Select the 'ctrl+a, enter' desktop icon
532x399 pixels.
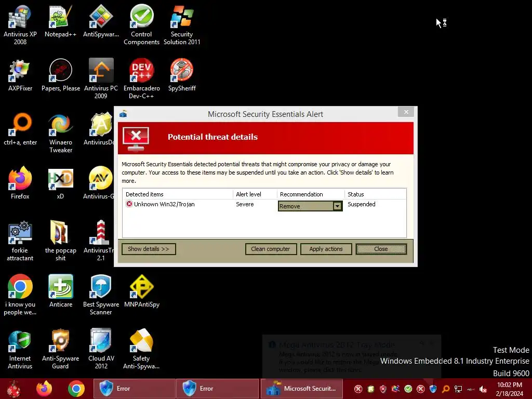coord(20,129)
